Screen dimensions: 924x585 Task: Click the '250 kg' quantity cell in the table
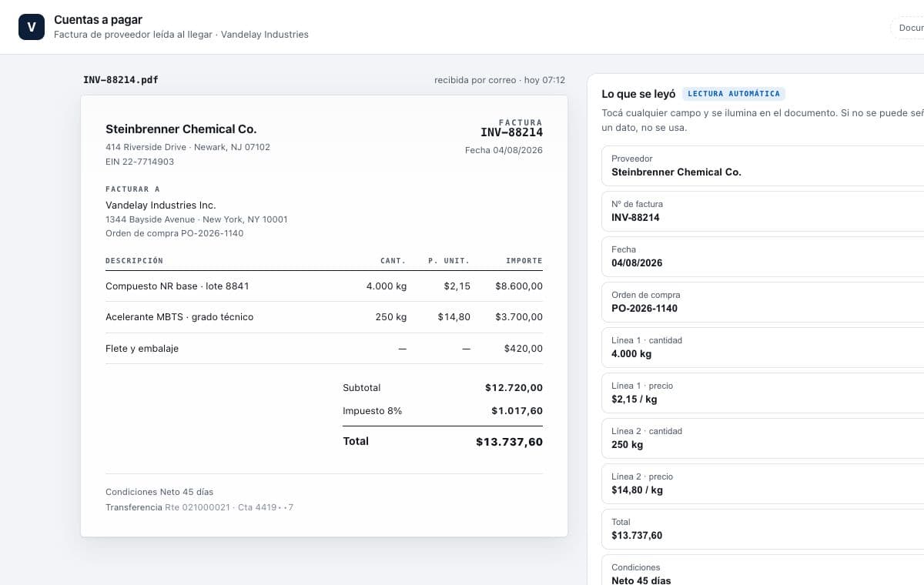click(391, 317)
